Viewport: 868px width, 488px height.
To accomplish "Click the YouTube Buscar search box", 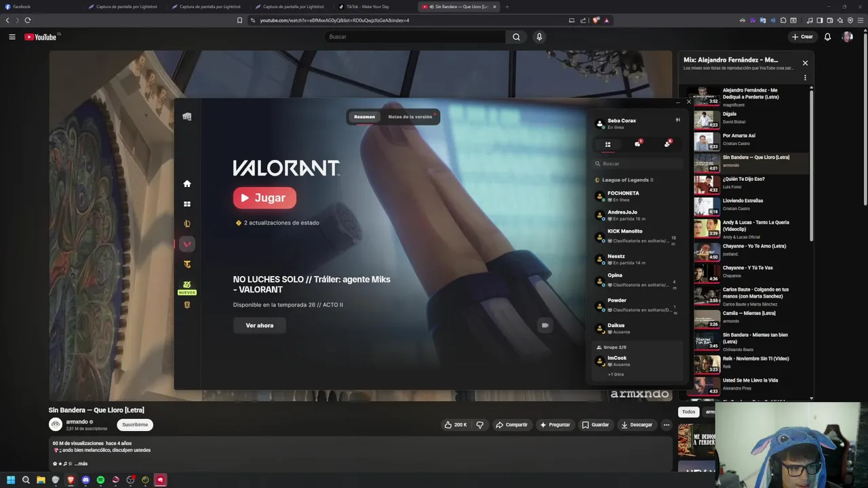I will click(x=415, y=37).
